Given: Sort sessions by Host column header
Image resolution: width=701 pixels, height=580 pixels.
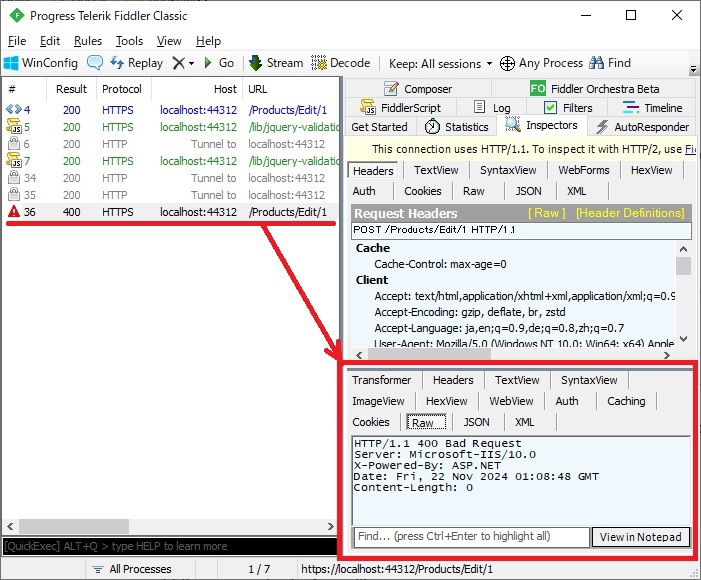Looking at the screenshot, I should pyautogui.click(x=197, y=89).
